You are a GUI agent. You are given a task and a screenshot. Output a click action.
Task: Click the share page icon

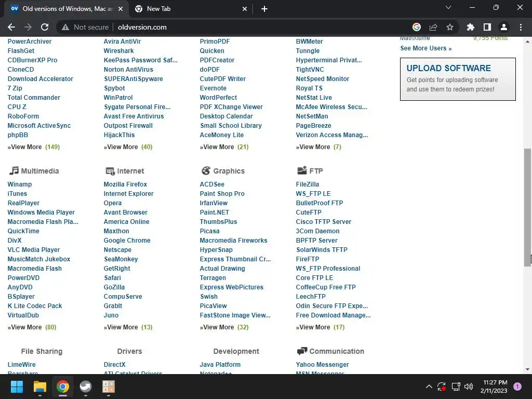[x=433, y=27]
